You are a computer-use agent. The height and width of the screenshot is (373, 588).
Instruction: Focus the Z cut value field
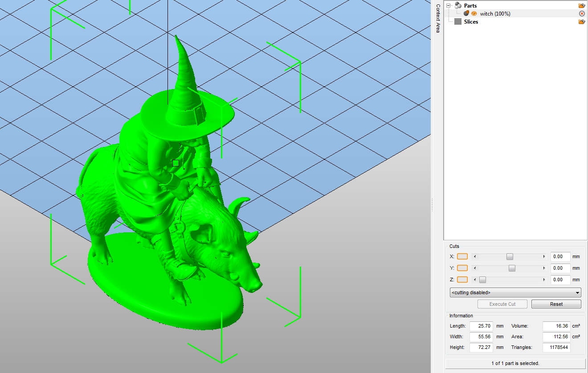pos(560,280)
